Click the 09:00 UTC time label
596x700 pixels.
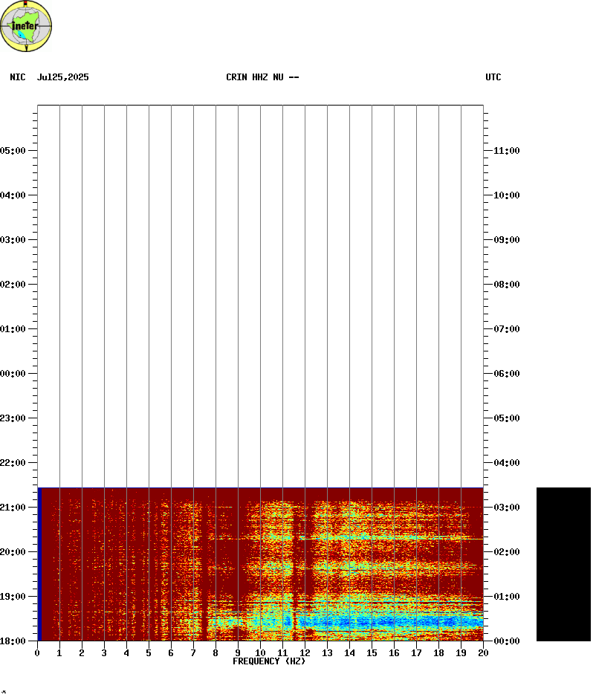507,240
